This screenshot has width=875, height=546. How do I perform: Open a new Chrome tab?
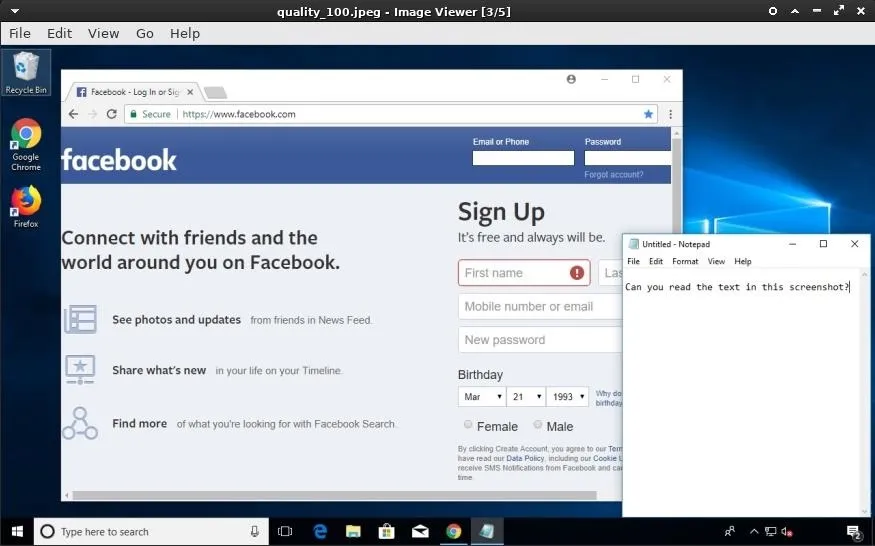coord(215,93)
